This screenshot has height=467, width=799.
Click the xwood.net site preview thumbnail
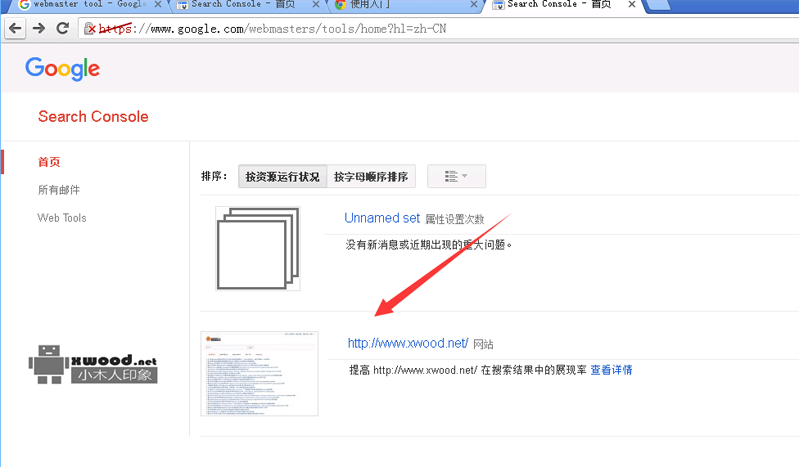259,374
